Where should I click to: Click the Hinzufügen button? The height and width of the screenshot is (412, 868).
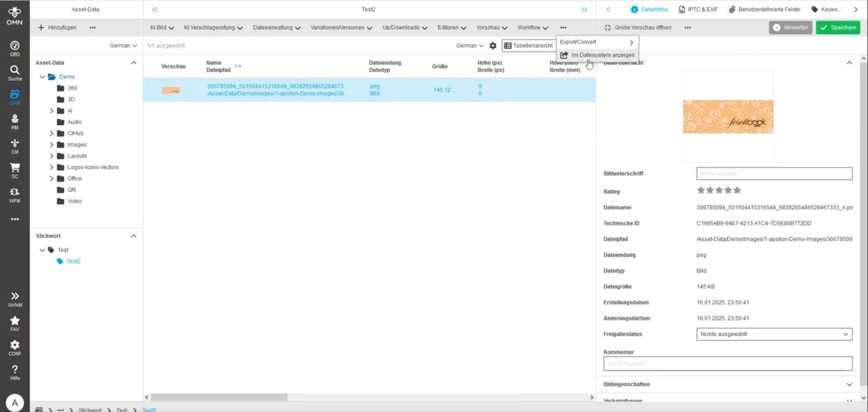click(57, 28)
